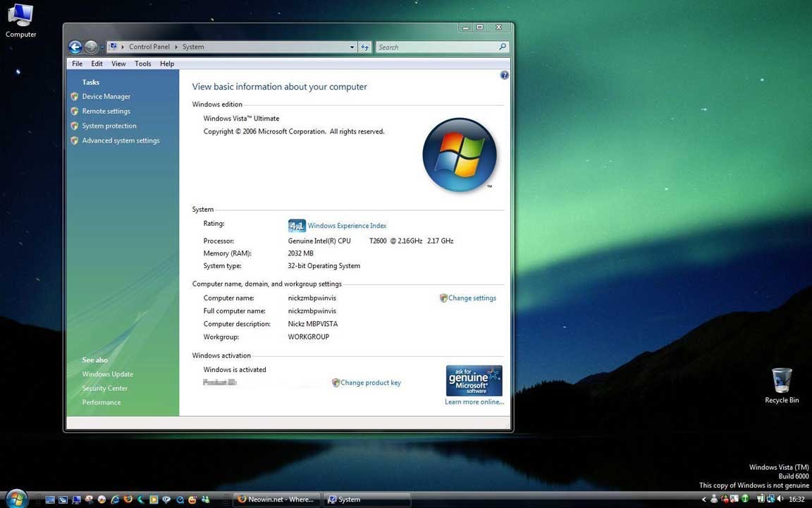The height and width of the screenshot is (508, 812).
Task: Open the Edit menu
Action: click(97, 64)
